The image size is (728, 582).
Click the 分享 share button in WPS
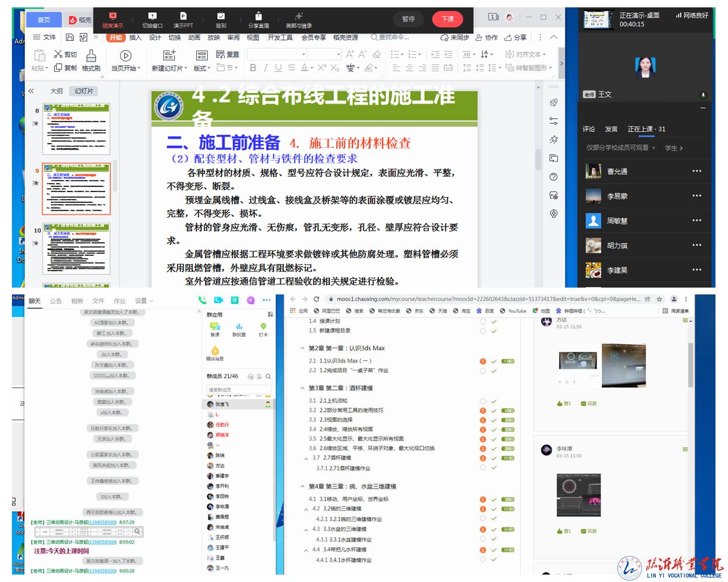coord(515,38)
